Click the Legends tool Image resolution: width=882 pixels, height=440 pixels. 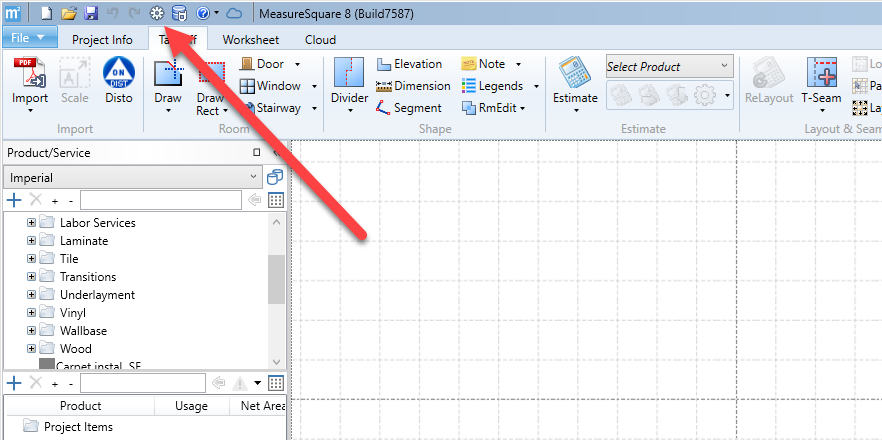click(x=492, y=86)
